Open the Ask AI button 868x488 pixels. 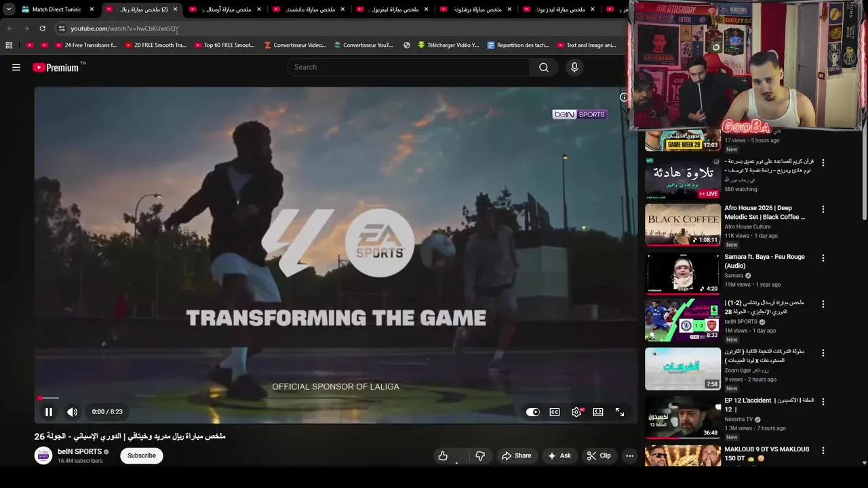(x=559, y=456)
